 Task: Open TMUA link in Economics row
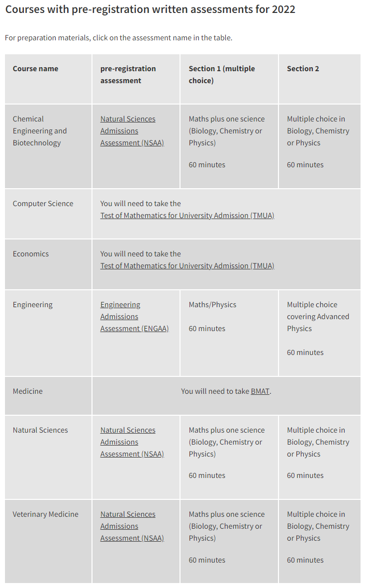tap(187, 266)
